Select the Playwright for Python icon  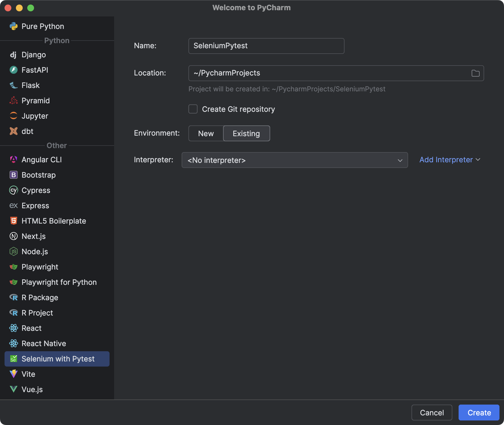pyautogui.click(x=13, y=282)
